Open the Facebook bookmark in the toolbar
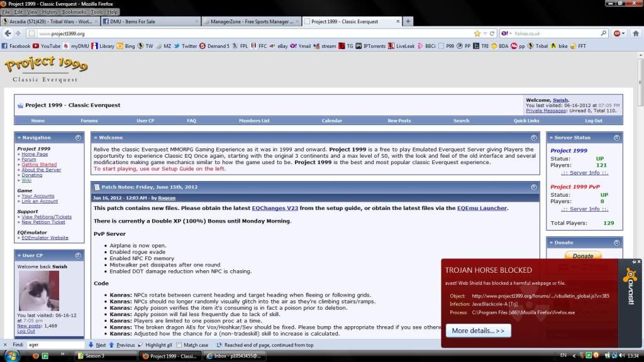 coord(16,46)
